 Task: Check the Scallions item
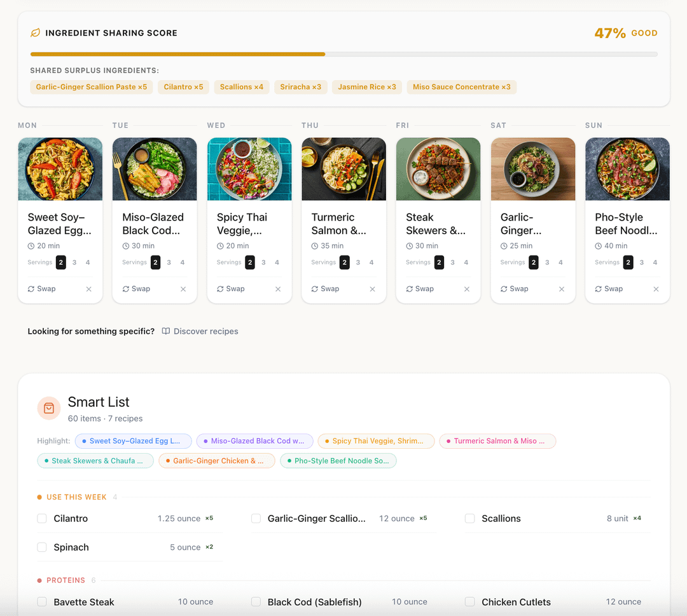pos(470,519)
